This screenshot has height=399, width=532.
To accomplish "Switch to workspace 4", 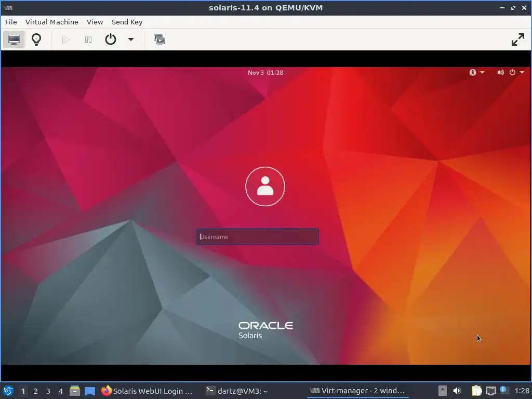I will (x=61, y=391).
